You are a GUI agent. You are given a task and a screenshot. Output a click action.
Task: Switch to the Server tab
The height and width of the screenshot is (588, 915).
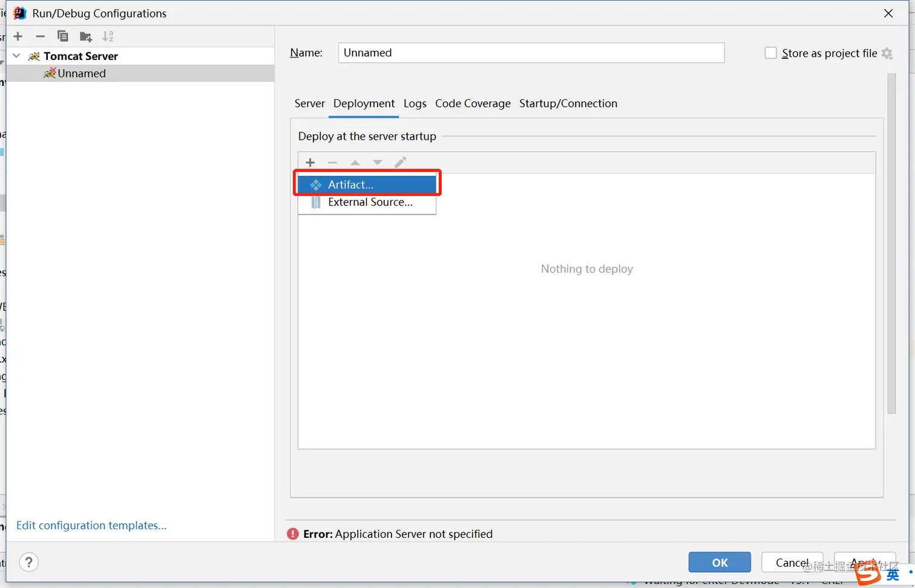point(309,103)
